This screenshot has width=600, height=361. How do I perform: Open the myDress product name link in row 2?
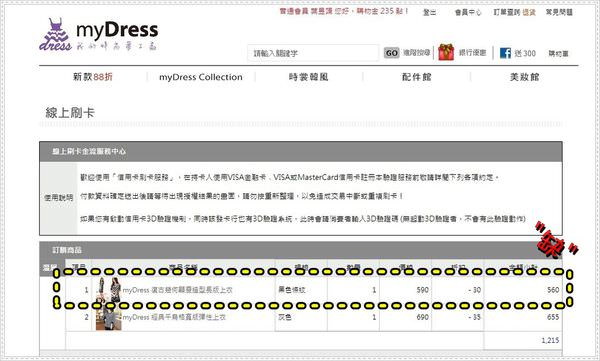[174, 317]
